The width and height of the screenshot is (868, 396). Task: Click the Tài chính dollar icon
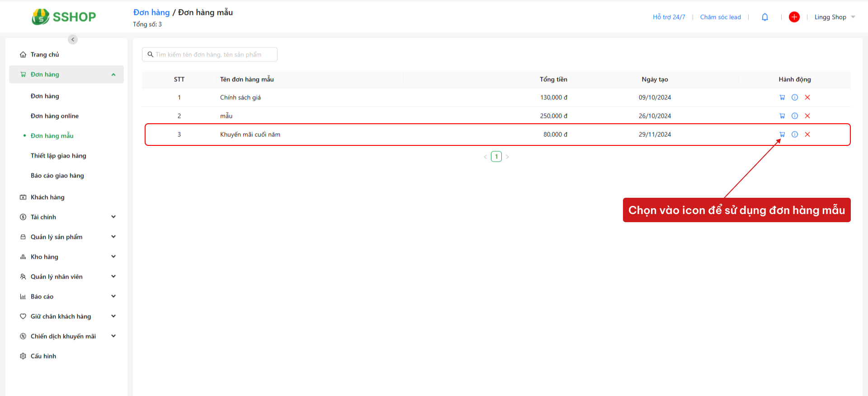pyautogui.click(x=23, y=217)
